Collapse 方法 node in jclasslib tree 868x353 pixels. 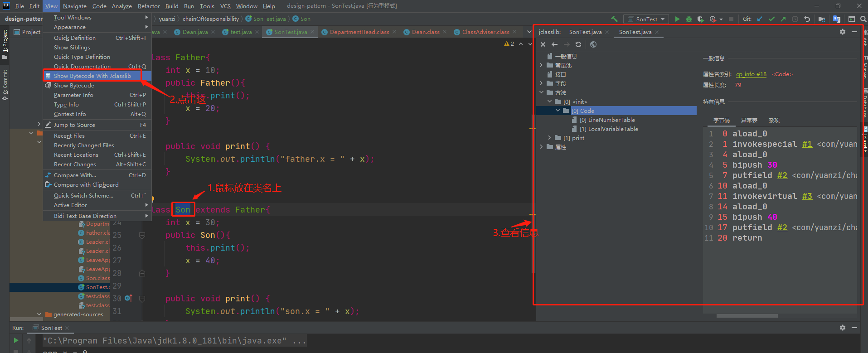tap(541, 92)
